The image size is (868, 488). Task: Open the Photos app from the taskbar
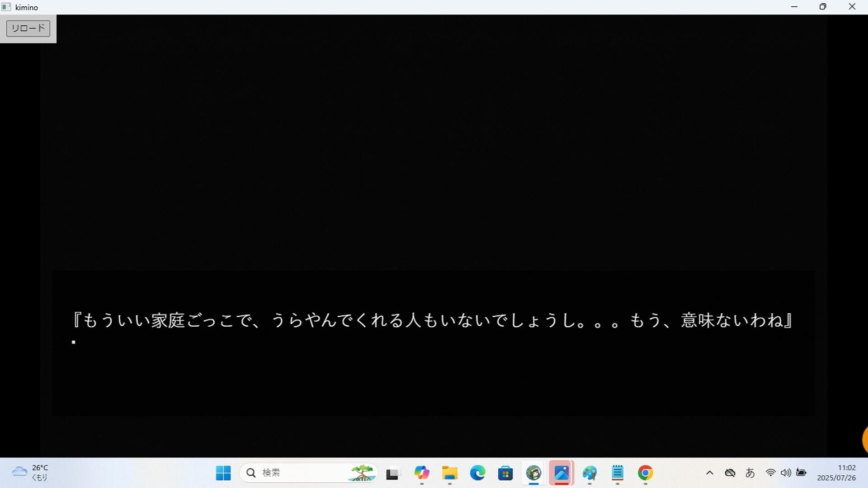[x=561, y=473]
